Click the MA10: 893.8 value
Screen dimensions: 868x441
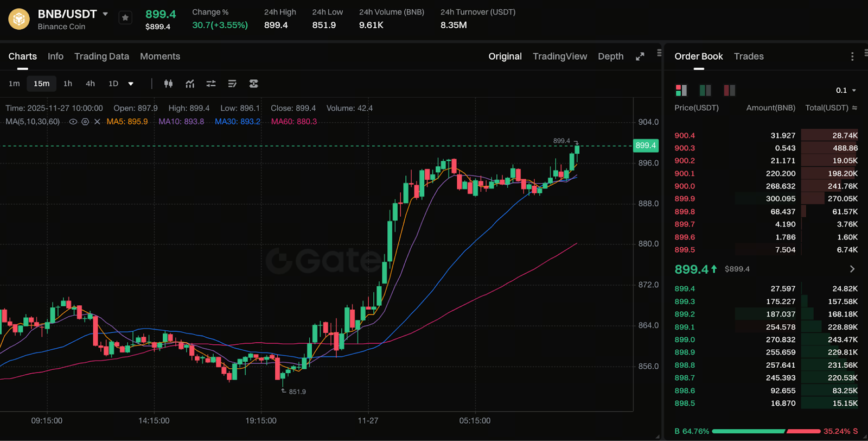point(181,122)
